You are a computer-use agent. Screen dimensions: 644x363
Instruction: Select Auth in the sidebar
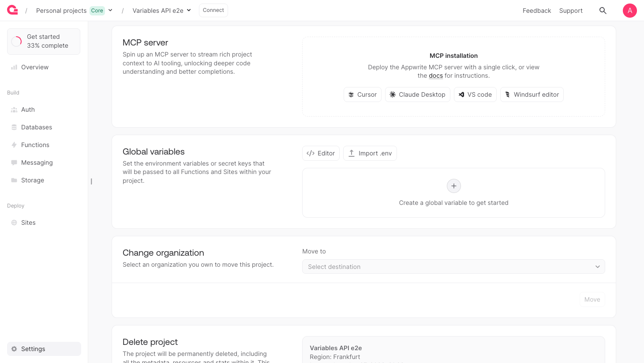tap(28, 110)
